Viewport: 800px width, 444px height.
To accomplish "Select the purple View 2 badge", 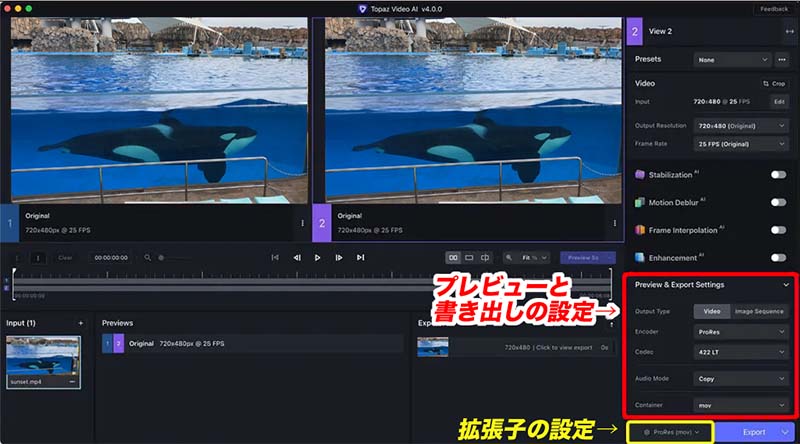I will [x=321, y=223].
